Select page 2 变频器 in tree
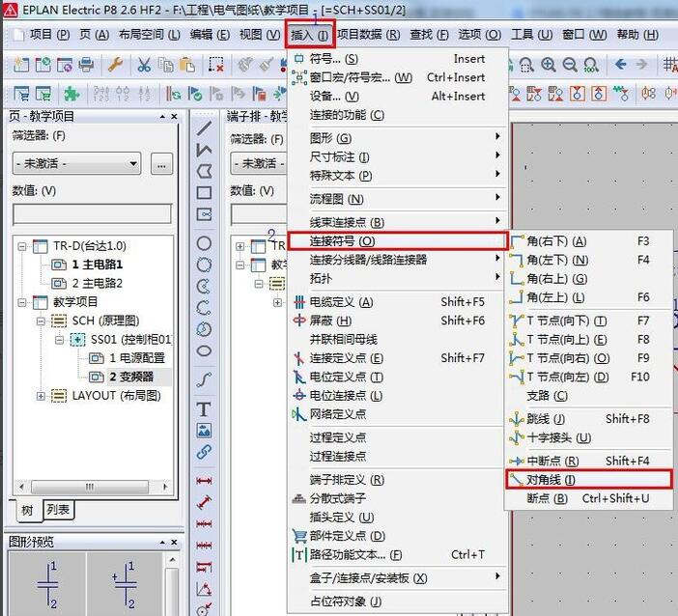The image size is (678, 616). pyautogui.click(x=131, y=377)
